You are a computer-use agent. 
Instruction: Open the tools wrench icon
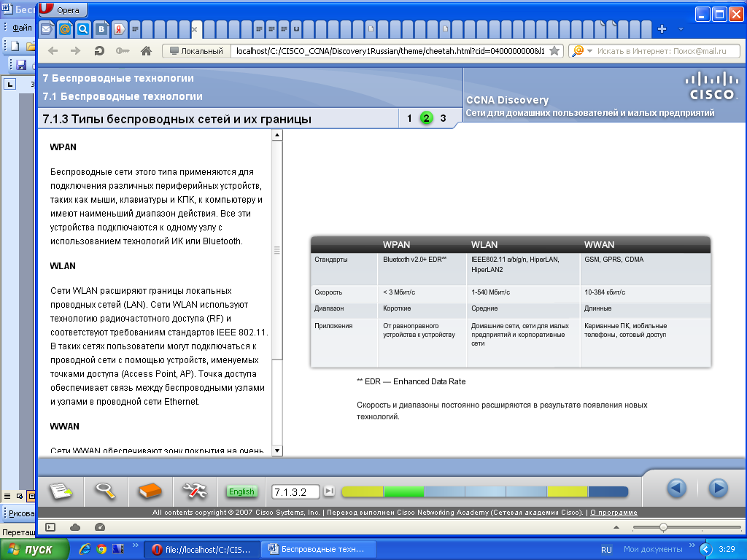point(195,491)
